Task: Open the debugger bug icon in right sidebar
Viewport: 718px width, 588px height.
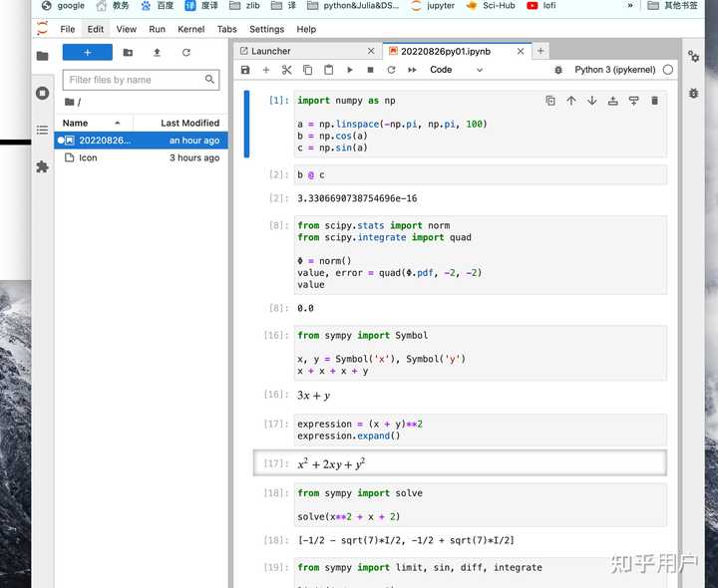Action: point(693,93)
